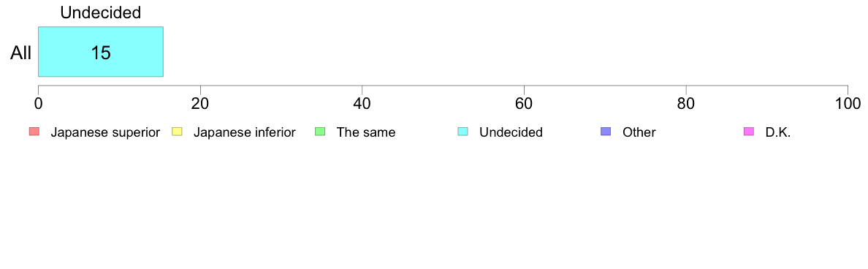Click the Undecided legend label text
Viewport: 868px width, 269px height.
pos(511,132)
